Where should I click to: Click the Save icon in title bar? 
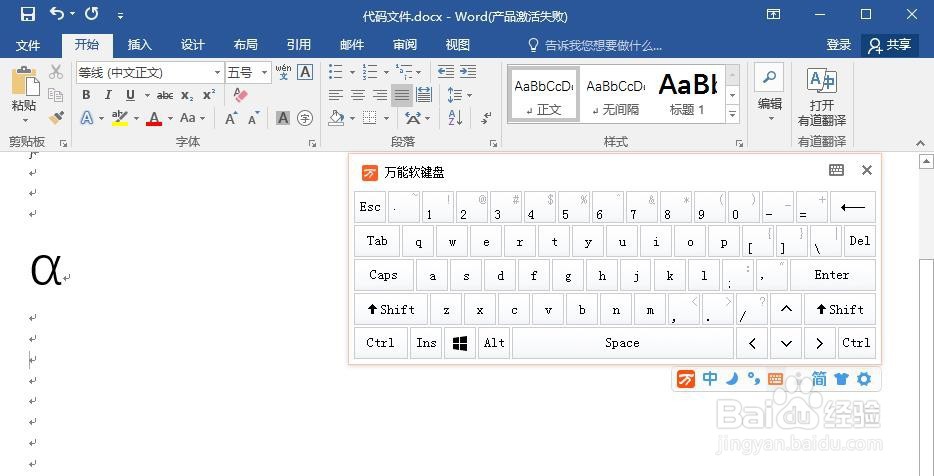pos(27,14)
